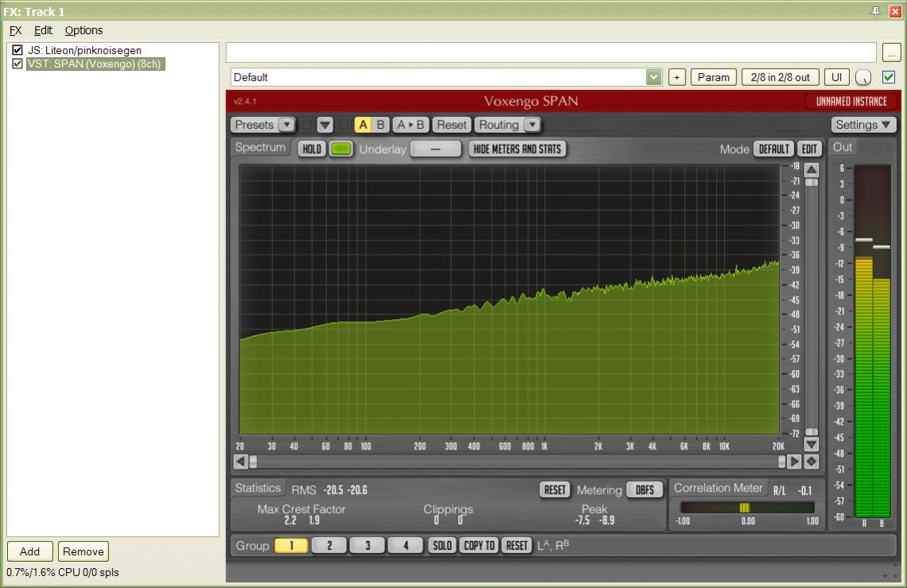This screenshot has height=588, width=907.
Task: Click the FX comment text field
Action: pyautogui.click(x=551, y=53)
